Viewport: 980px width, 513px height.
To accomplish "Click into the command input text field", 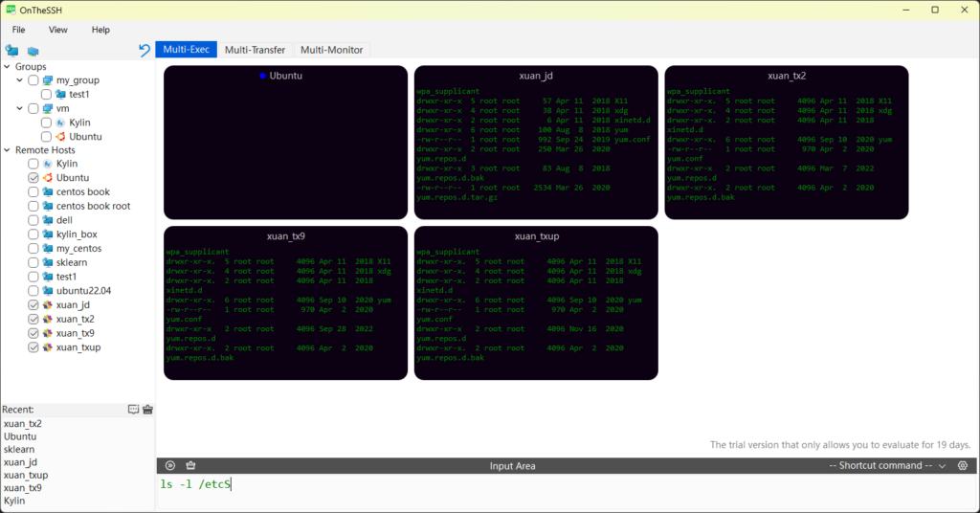I will click(565, 490).
